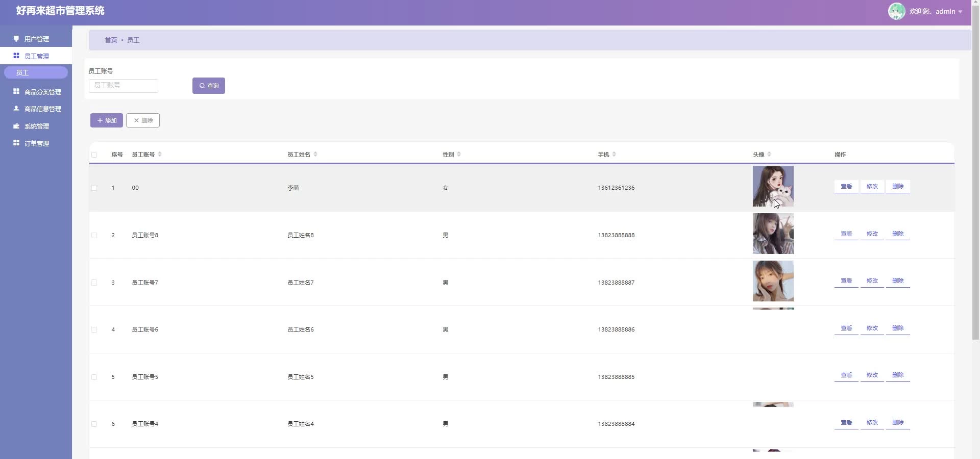Image resolution: width=980 pixels, height=459 pixels.
Task: Click the admin avatar icon in header
Action: [896, 11]
